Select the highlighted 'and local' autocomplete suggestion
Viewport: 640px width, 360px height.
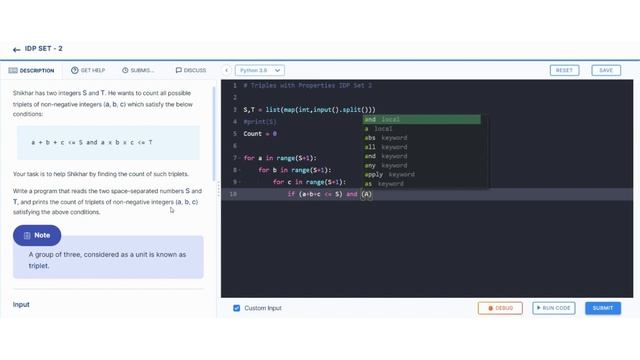(422, 119)
